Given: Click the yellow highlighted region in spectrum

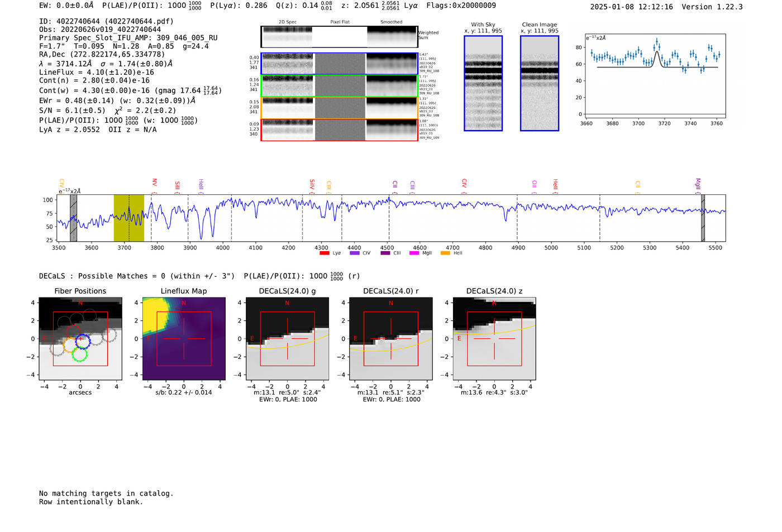Looking at the screenshot, I should 129,218.
